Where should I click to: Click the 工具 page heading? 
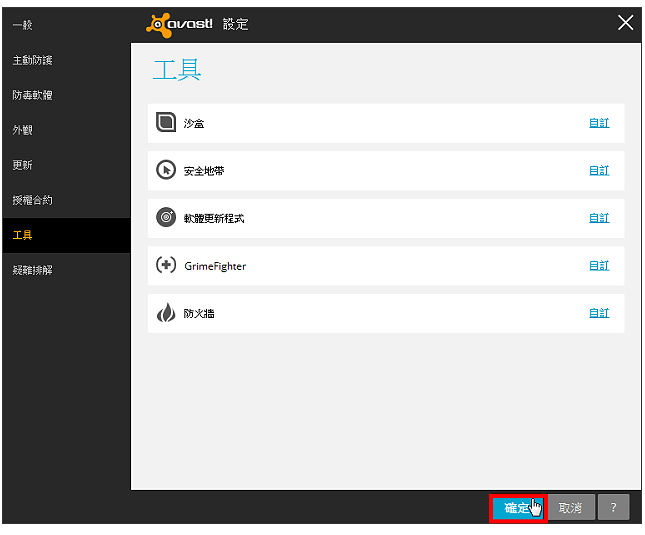pos(177,69)
